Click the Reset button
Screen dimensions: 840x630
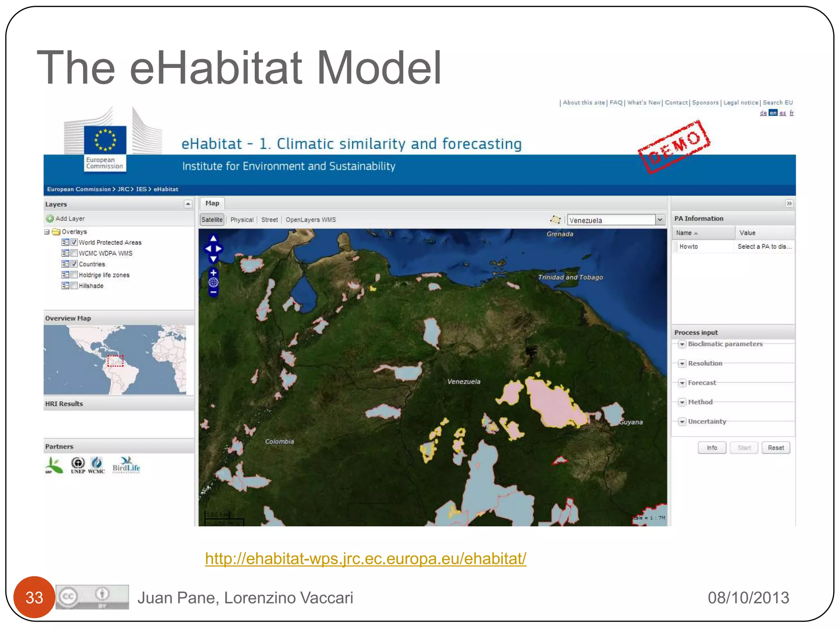pyautogui.click(x=776, y=448)
